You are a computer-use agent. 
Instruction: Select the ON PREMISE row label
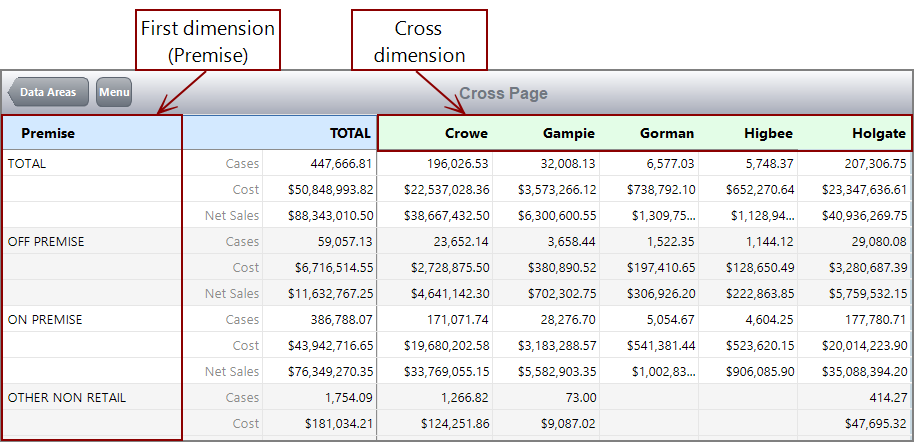pyautogui.click(x=43, y=319)
